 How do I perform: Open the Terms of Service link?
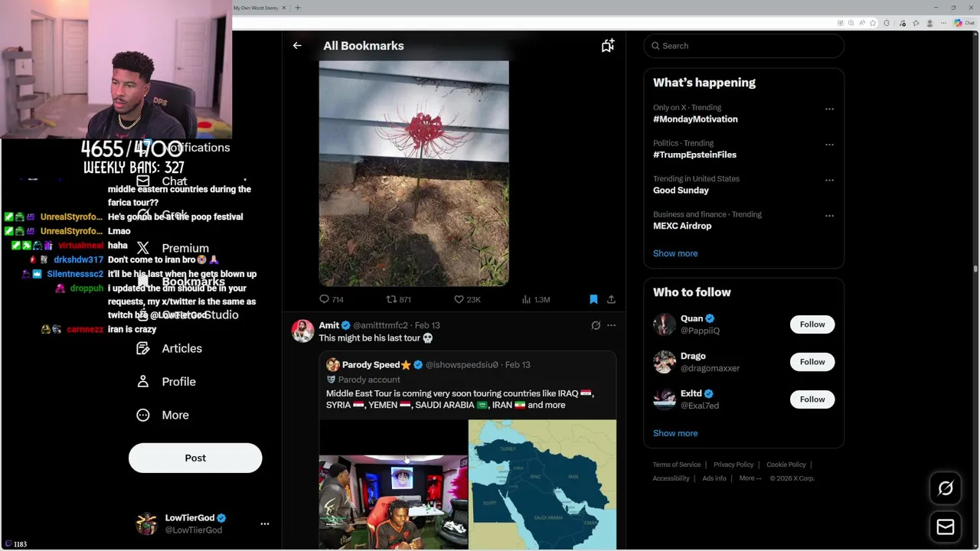[677, 465]
